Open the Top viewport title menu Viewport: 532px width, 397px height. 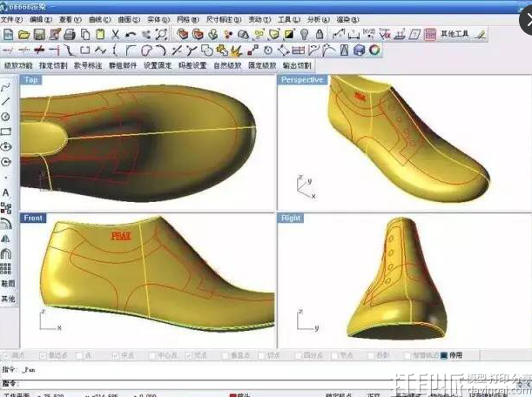(31, 79)
